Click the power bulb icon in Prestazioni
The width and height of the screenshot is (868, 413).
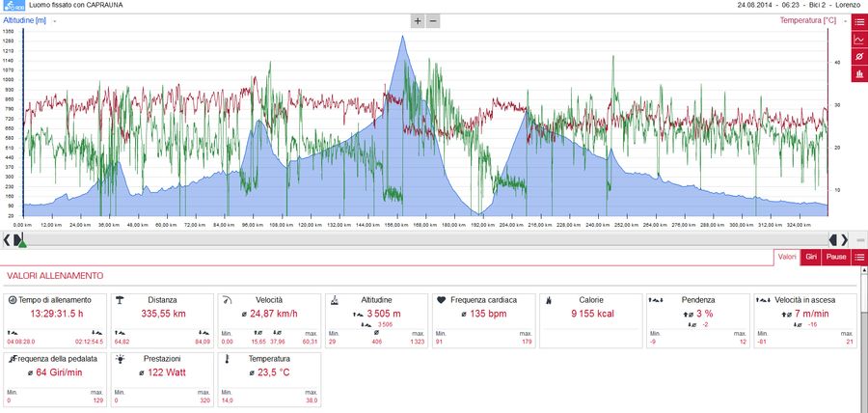coord(120,359)
